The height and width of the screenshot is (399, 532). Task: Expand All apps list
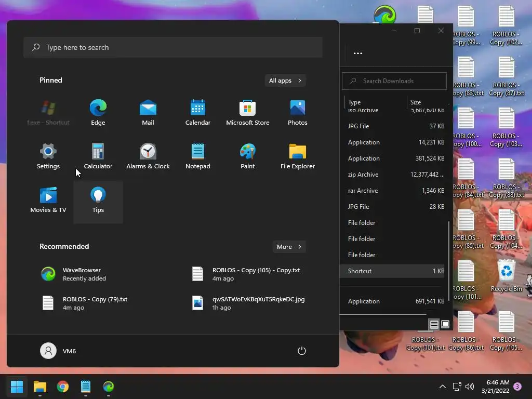coord(285,81)
